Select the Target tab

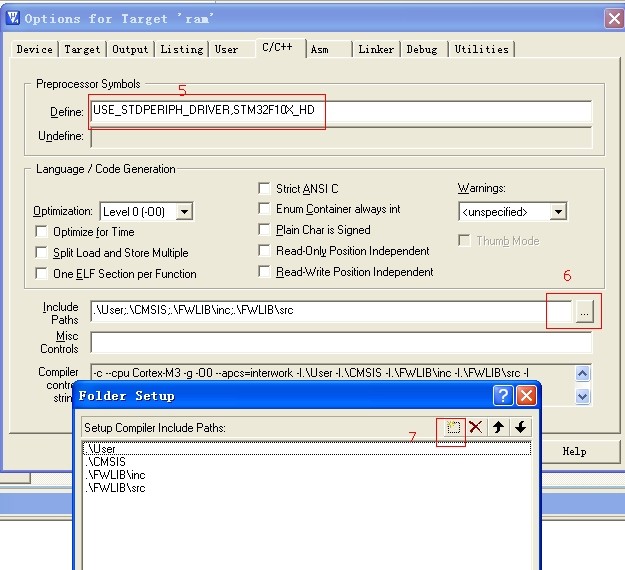tap(82, 49)
